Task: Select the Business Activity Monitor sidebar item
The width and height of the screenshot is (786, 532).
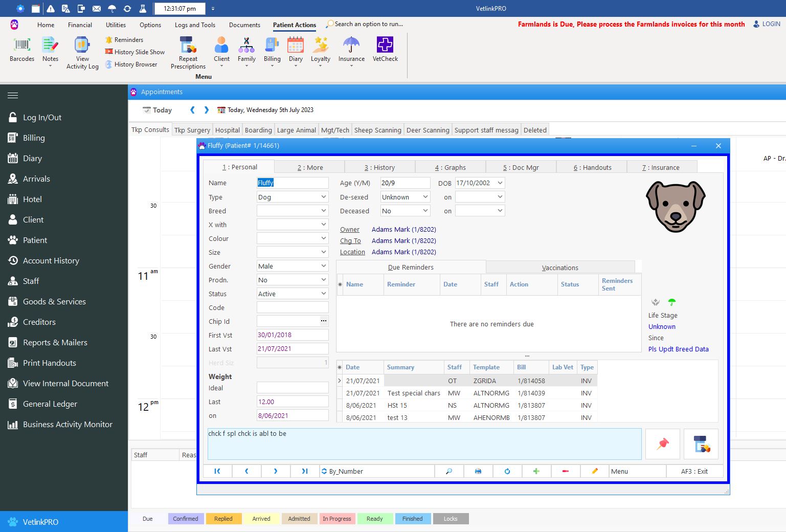Action: point(68,424)
